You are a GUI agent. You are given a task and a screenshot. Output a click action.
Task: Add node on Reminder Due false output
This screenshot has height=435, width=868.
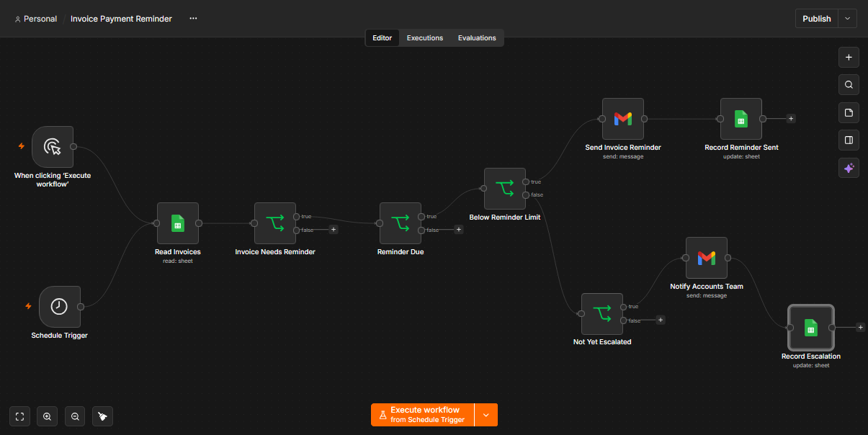pyautogui.click(x=459, y=230)
